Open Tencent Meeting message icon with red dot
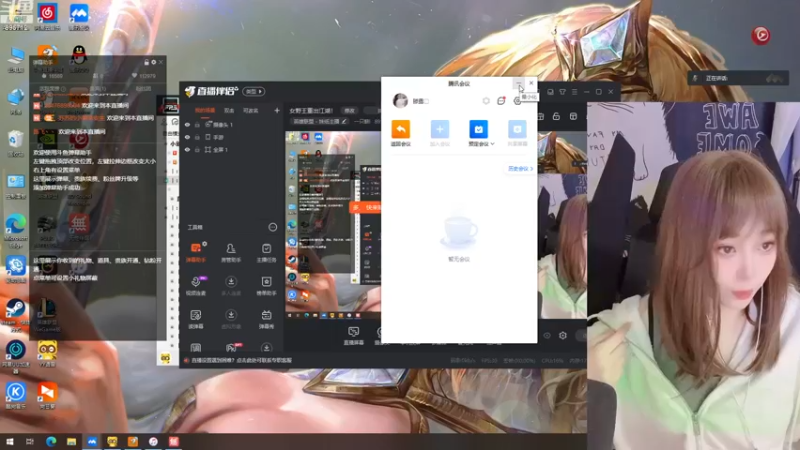Screen dimensions: 800x450 pos(501,101)
